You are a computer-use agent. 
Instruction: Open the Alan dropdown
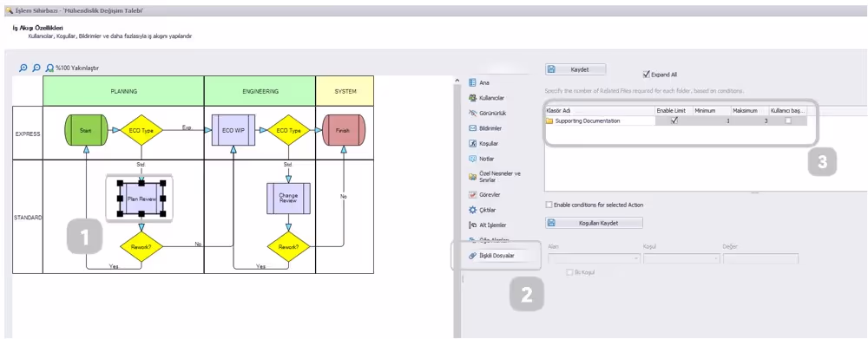pos(594,258)
